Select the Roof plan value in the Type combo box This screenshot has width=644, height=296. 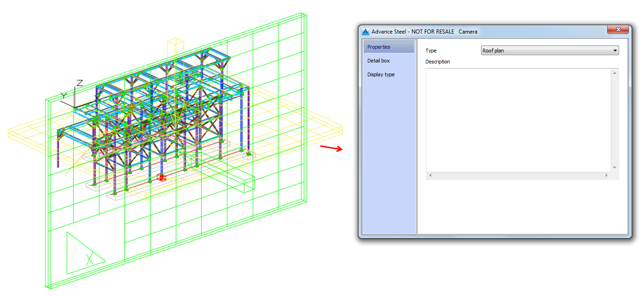click(529, 50)
